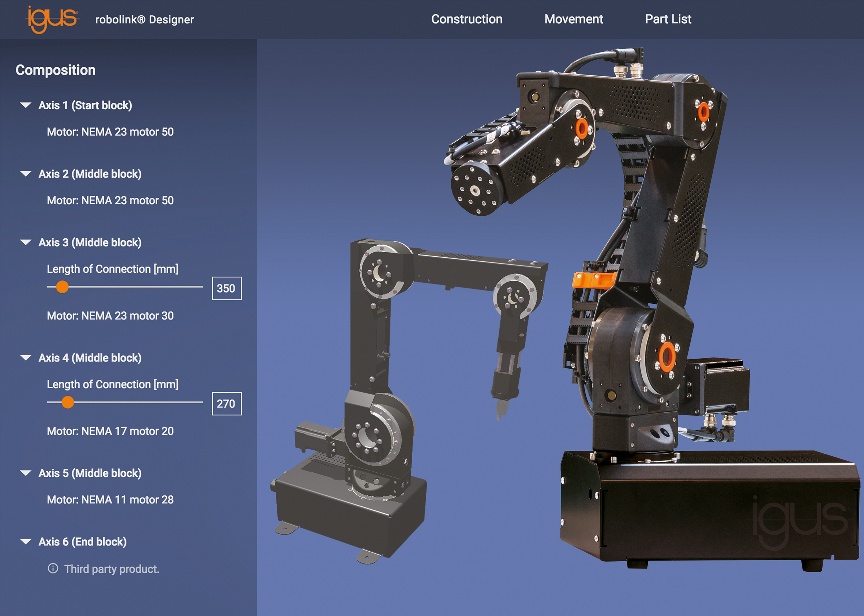The image size is (864, 616).
Task: Select Axis 1 Motor: NEMA 23 motor 50
Action: point(110,132)
